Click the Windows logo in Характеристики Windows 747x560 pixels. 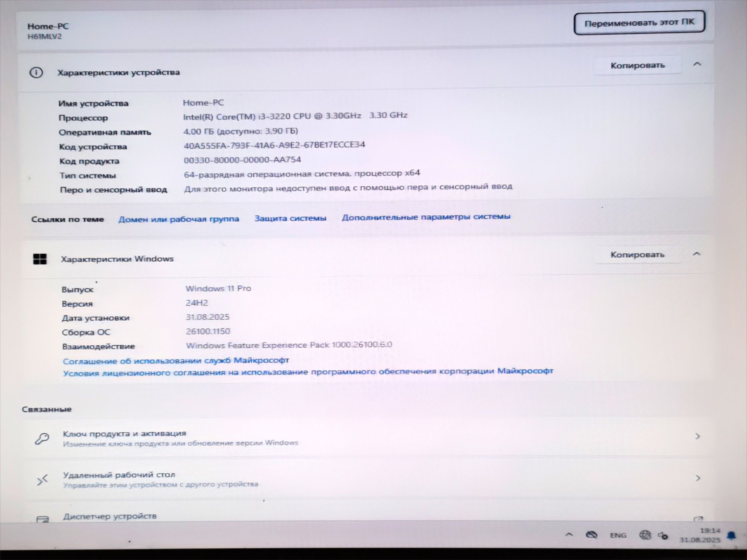(x=40, y=259)
